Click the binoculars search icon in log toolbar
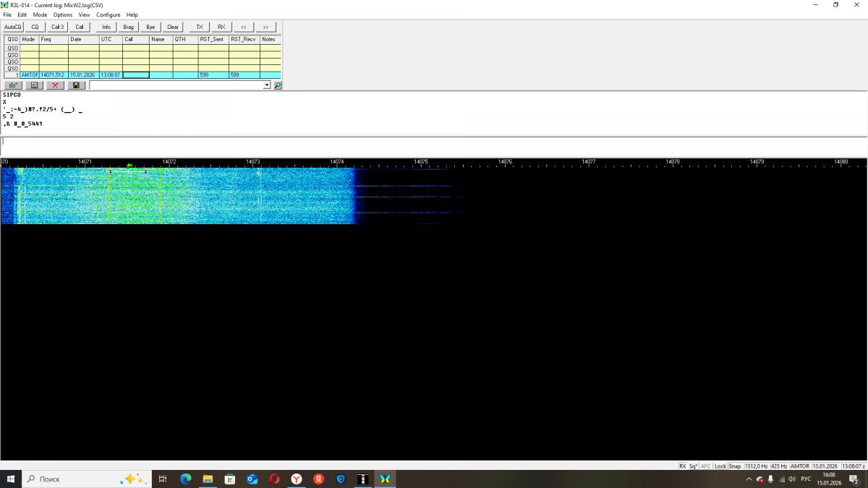This screenshot has width=868, height=488. tap(13, 85)
